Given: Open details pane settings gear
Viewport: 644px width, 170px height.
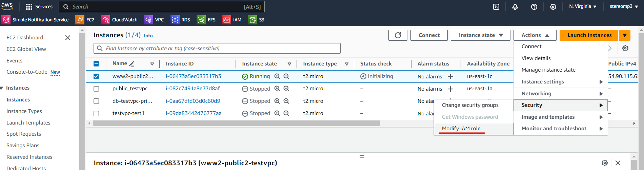Looking at the screenshot, I should [x=605, y=163].
